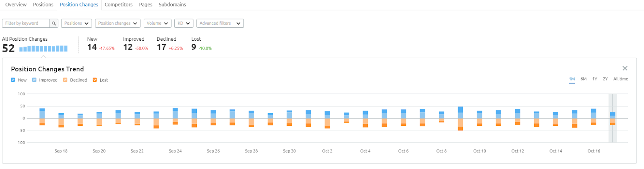This screenshot has height=169, width=644.
Task: Expand the KD filter dropdown
Action: (x=184, y=23)
